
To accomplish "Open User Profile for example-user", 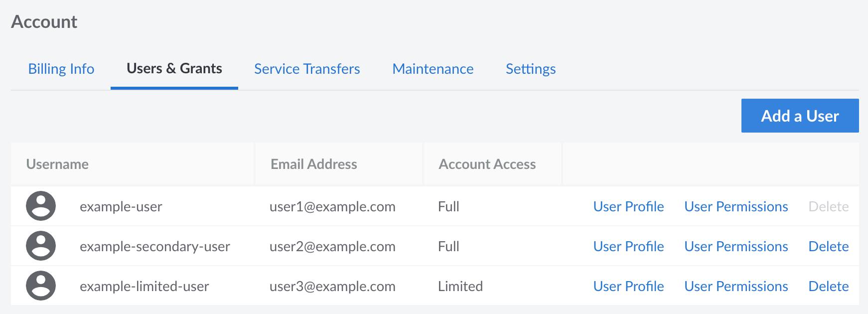I will click(x=629, y=206).
